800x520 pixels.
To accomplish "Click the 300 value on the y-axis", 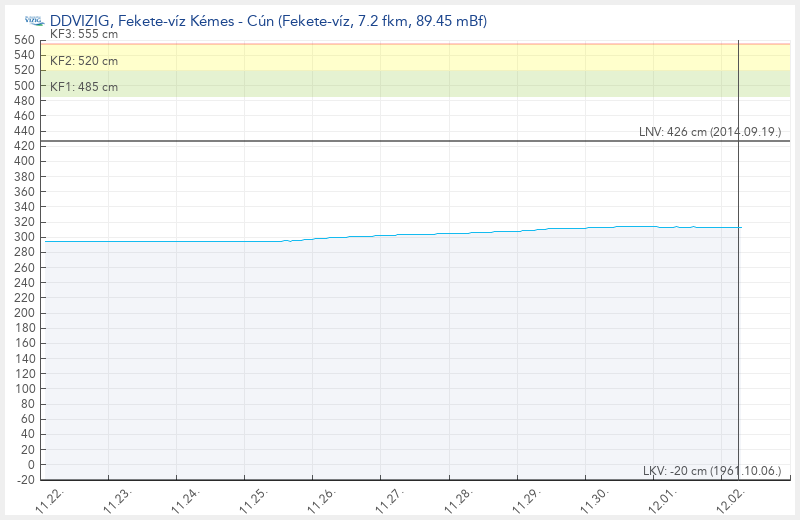I will (x=27, y=237).
